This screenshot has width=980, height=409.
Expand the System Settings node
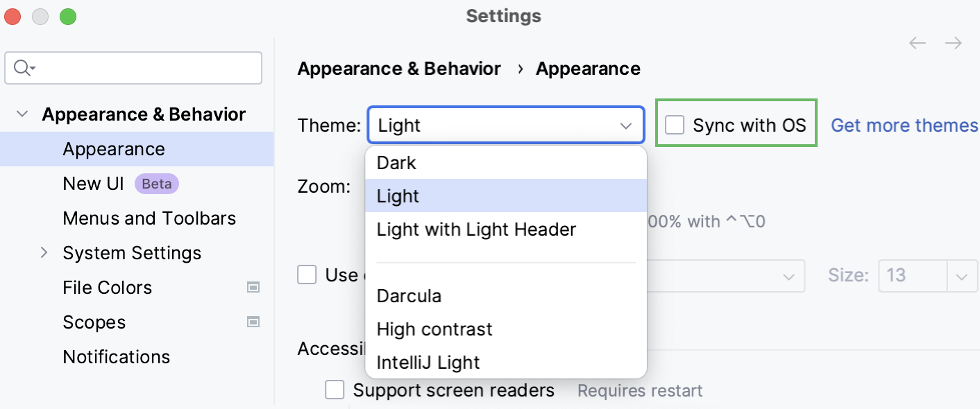pos(44,253)
